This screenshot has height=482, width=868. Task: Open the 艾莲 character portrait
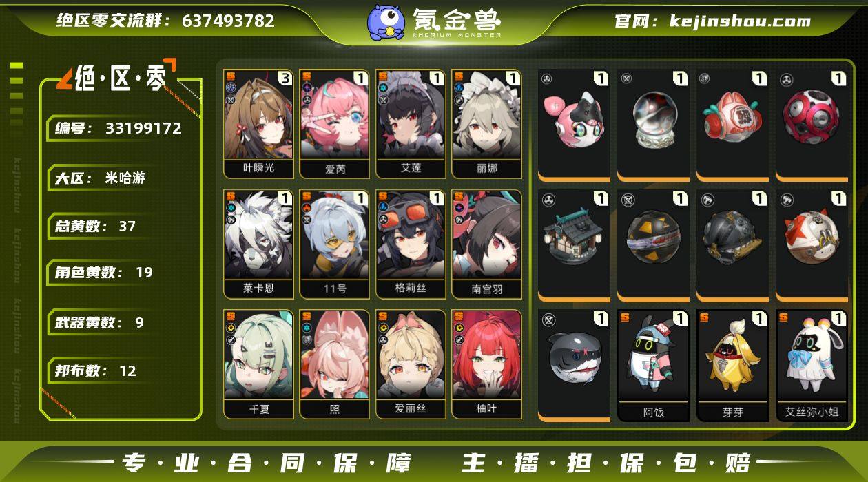[x=411, y=123]
